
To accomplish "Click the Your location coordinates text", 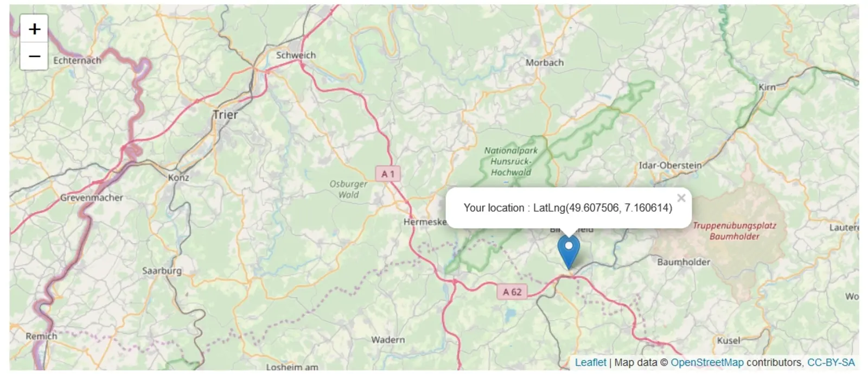I will pyautogui.click(x=567, y=208).
